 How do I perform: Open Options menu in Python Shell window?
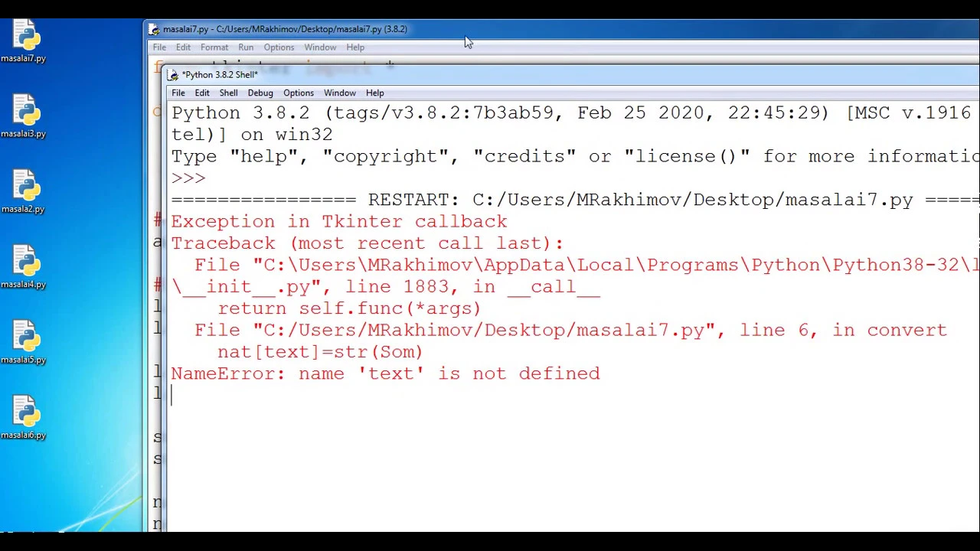click(x=299, y=93)
